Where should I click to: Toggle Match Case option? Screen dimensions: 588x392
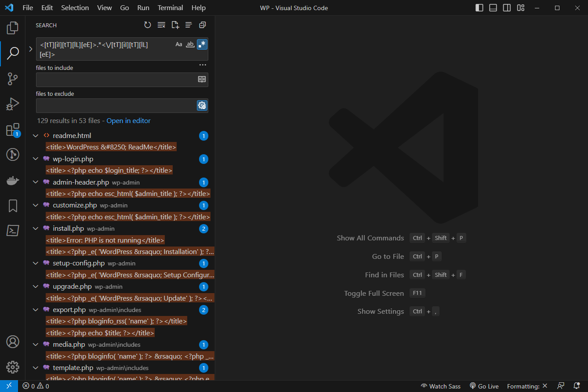(179, 44)
